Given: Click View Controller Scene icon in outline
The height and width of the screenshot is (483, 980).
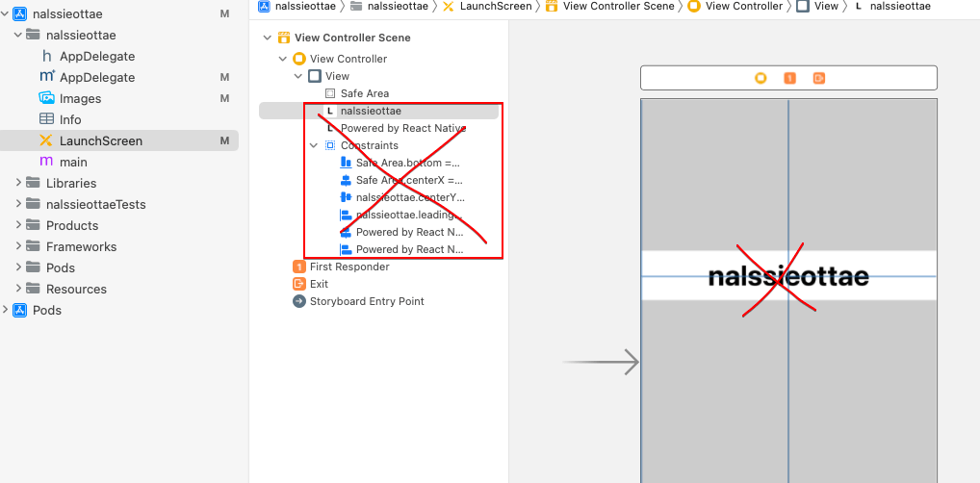Looking at the screenshot, I should coord(284,38).
